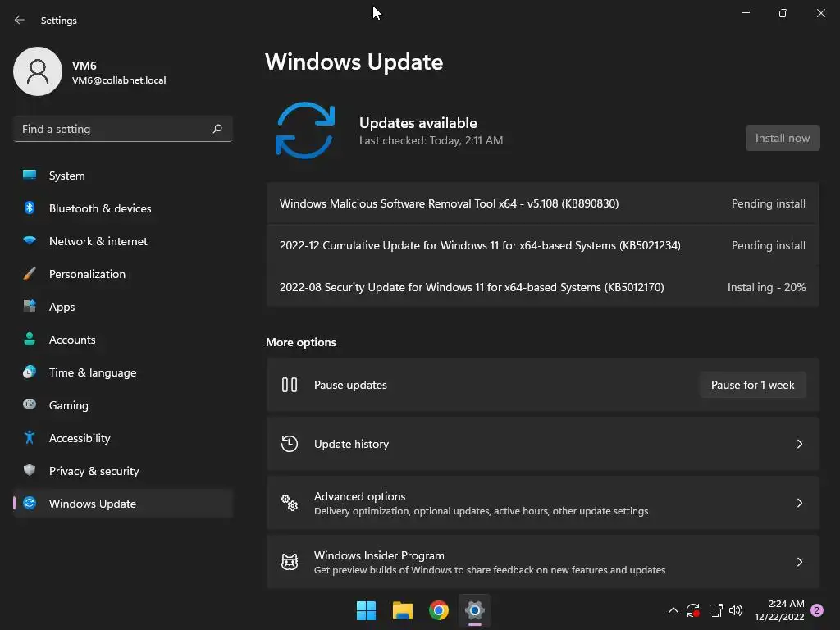Click the KB5012170 Security Update row
The width and height of the screenshot is (840, 630).
(543, 286)
